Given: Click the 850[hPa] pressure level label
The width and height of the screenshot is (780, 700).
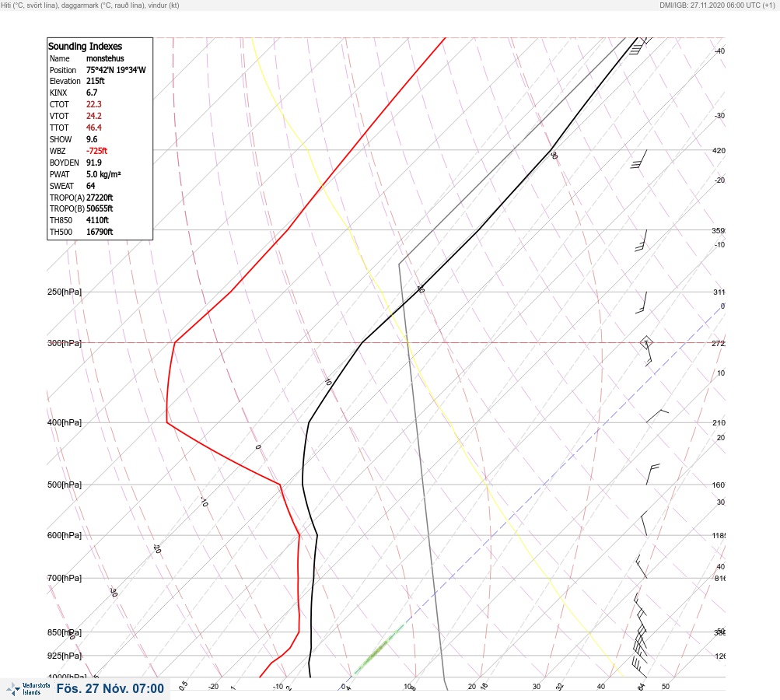Looking at the screenshot, I should tap(65, 632).
